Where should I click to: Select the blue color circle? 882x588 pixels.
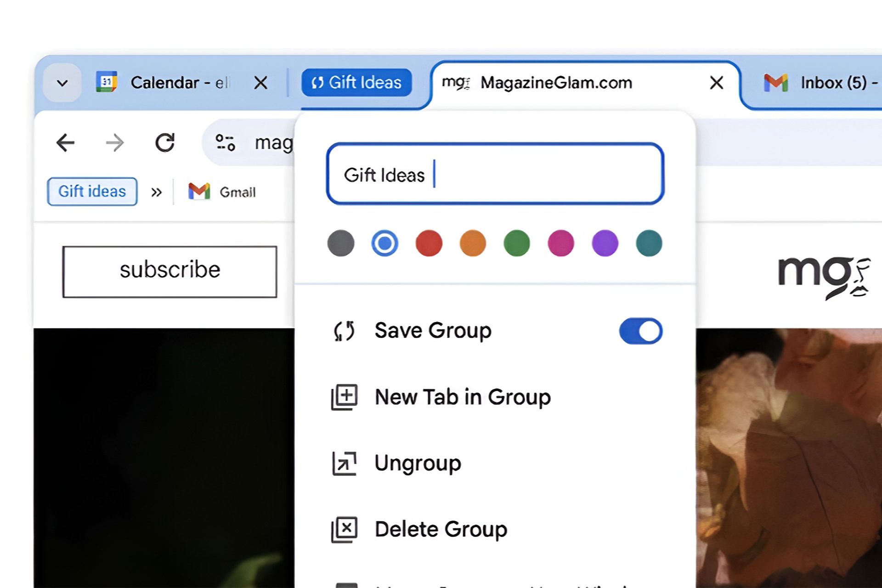pyautogui.click(x=385, y=244)
